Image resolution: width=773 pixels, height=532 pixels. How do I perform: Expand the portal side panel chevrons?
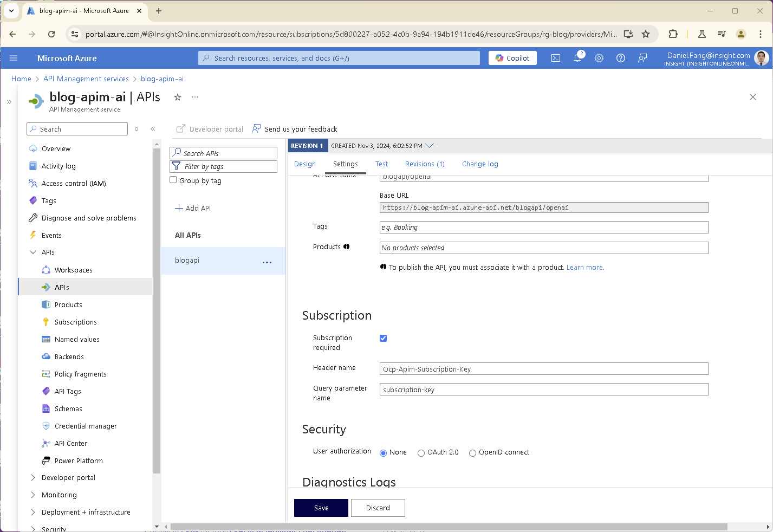point(9,101)
